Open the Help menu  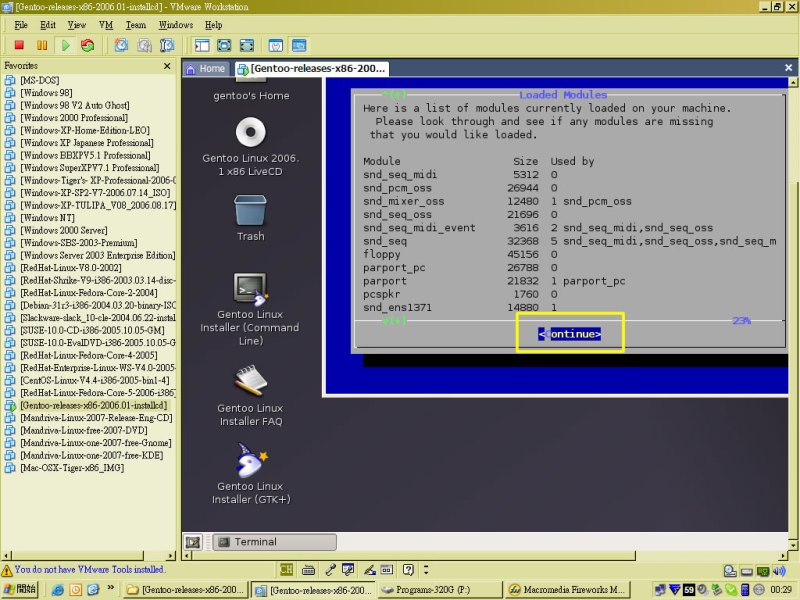point(213,25)
